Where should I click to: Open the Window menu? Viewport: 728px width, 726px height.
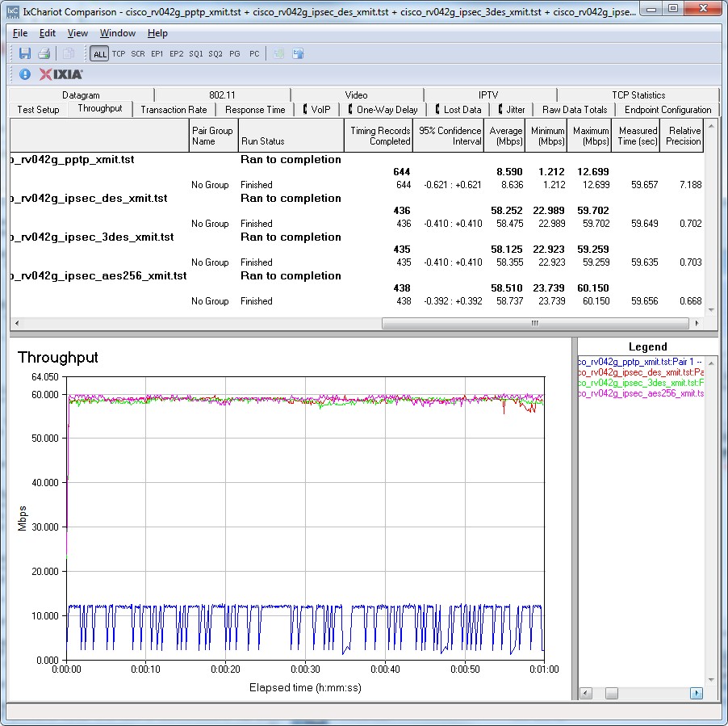point(118,33)
